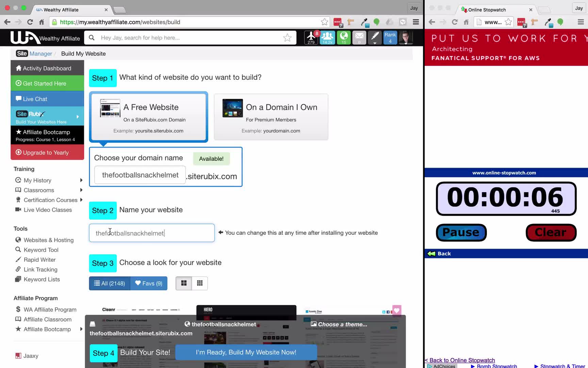Open the profile photo menu

[x=406, y=37]
